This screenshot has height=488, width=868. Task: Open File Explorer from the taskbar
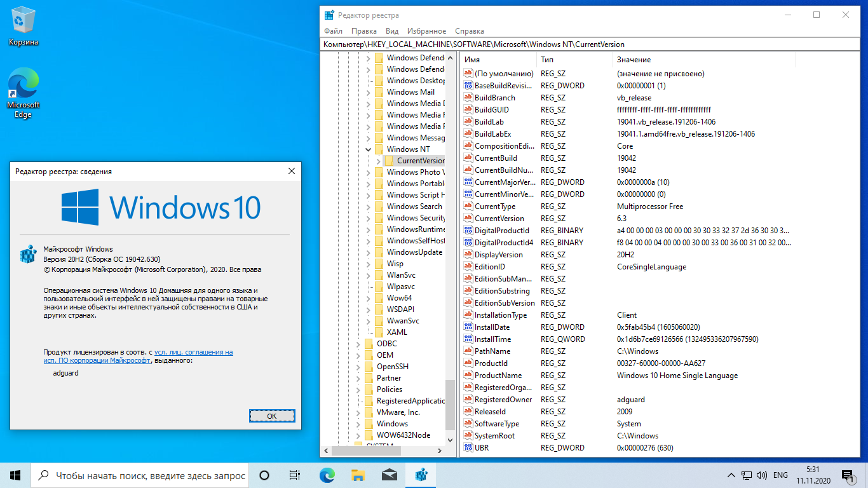(x=358, y=475)
